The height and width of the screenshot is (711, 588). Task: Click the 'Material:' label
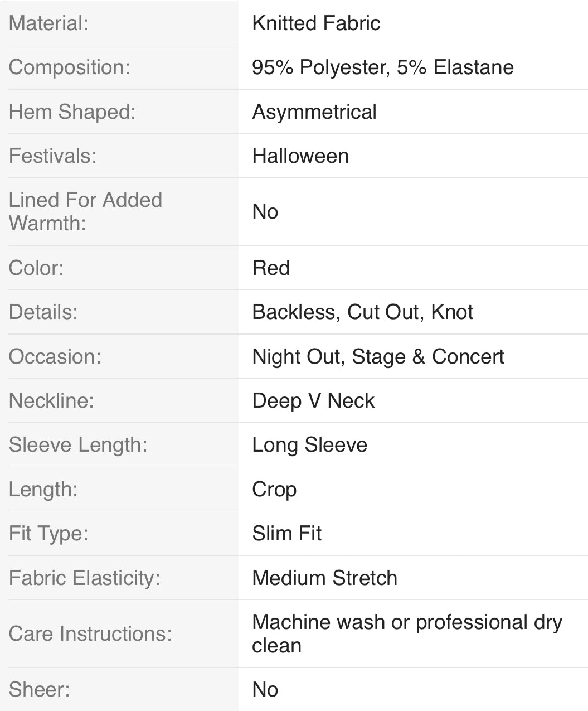48,23
